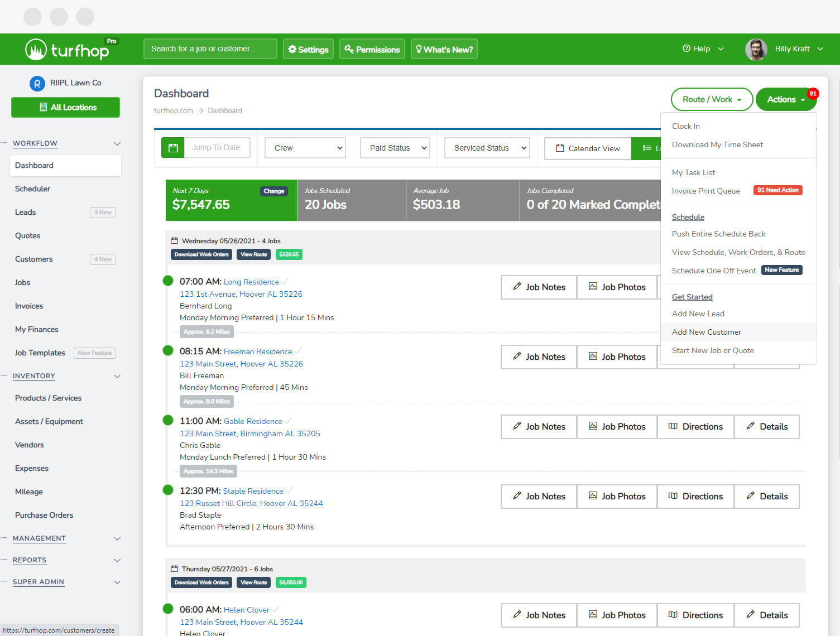
Task: Choose Clock In from the Actions menu
Action: (685, 126)
